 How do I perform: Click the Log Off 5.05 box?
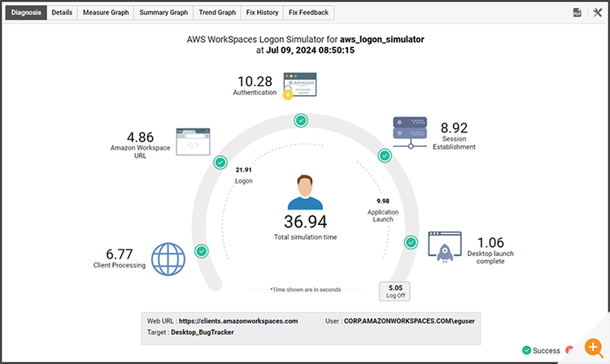[x=394, y=291]
